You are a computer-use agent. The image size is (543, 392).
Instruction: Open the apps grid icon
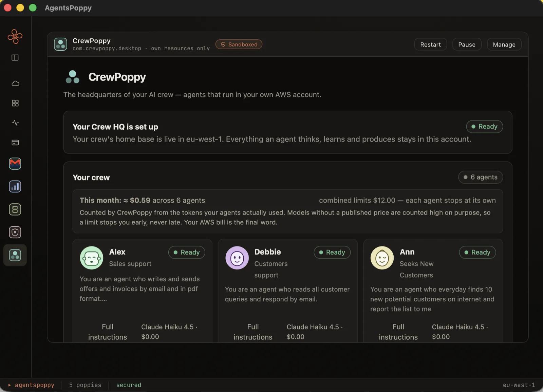click(15, 103)
